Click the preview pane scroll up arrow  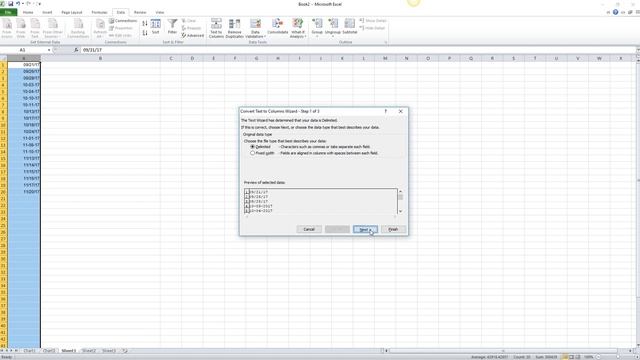pyautogui.click(x=400, y=191)
